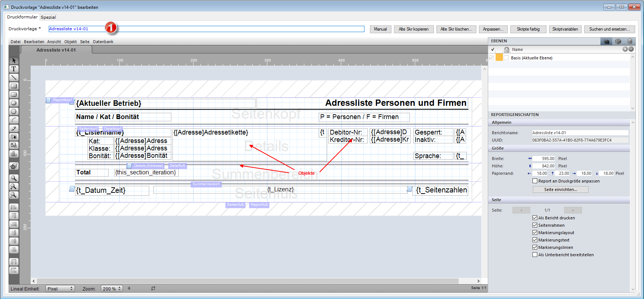Add a new layer with plus icon

(625, 49)
